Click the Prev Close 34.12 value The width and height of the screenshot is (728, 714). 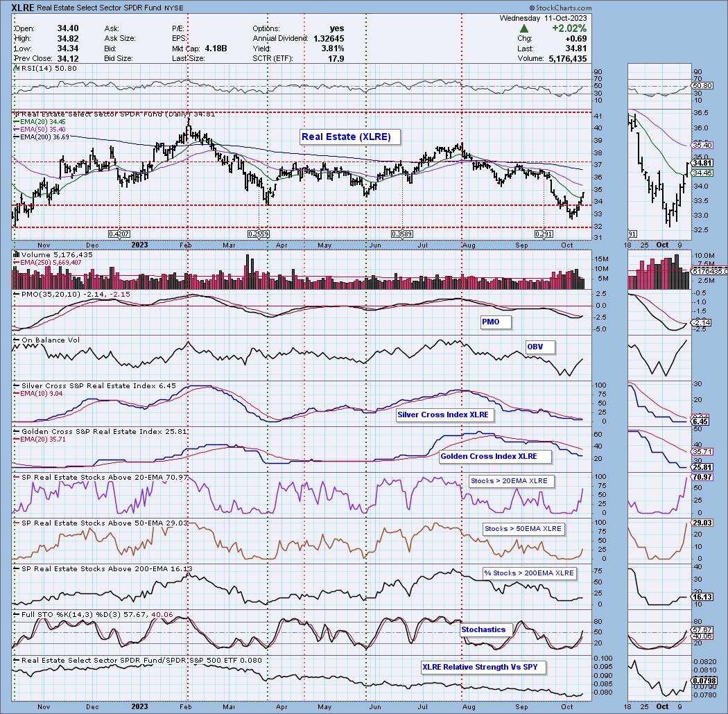pyautogui.click(x=68, y=58)
